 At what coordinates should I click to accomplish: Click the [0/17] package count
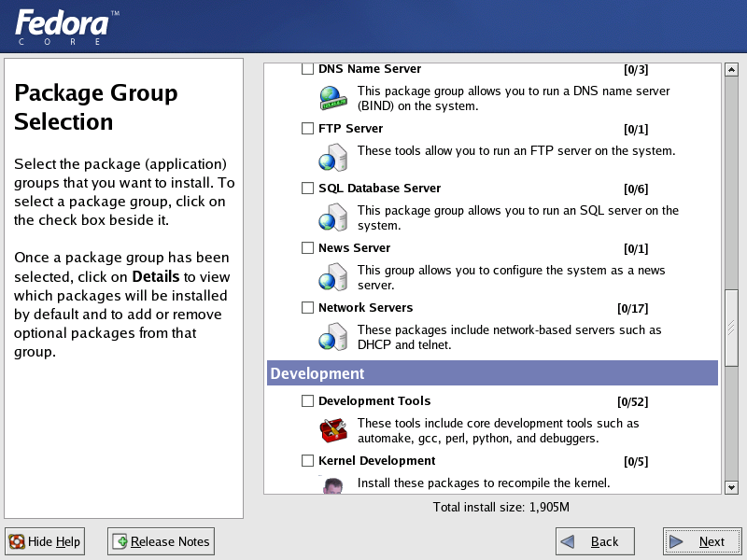633,309
